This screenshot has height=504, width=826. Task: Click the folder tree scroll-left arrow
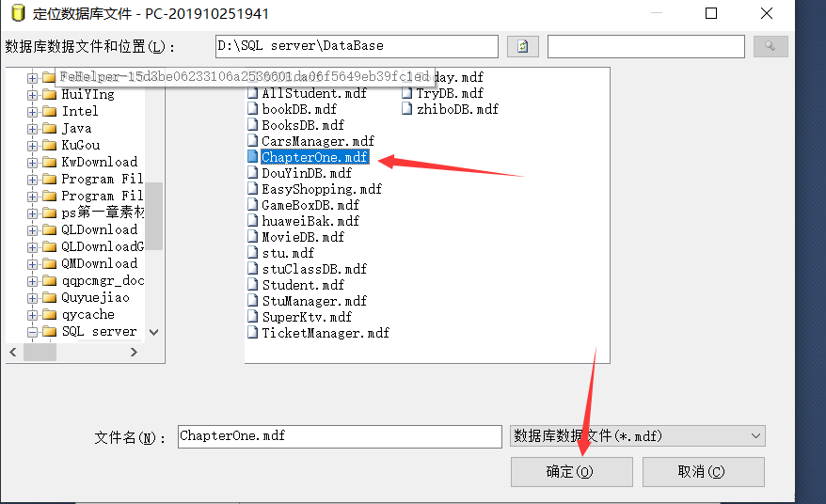[13, 353]
